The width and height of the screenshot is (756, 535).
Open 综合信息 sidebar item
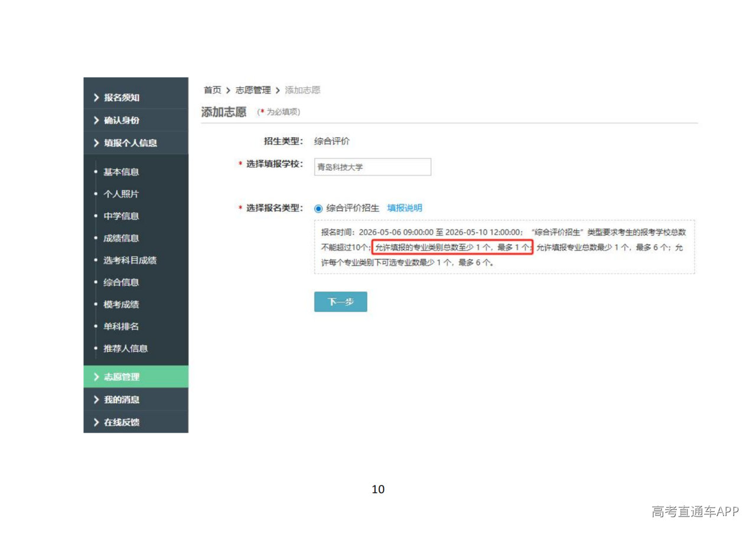coord(121,283)
